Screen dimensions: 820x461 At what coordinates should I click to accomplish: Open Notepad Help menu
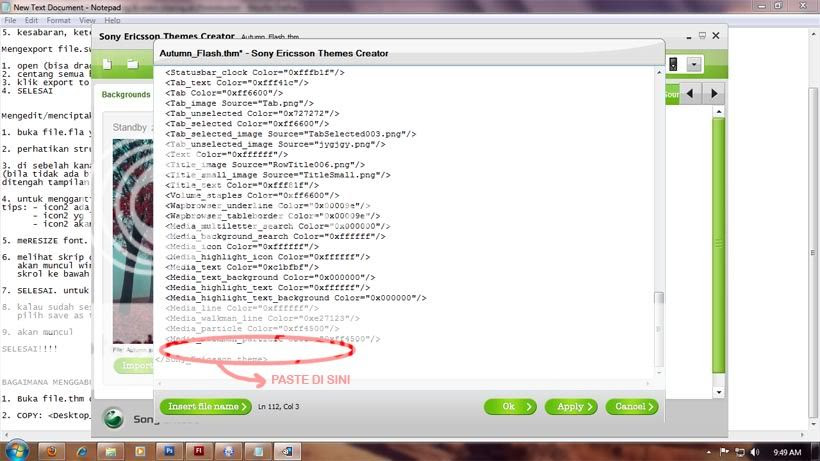click(112, 20)
